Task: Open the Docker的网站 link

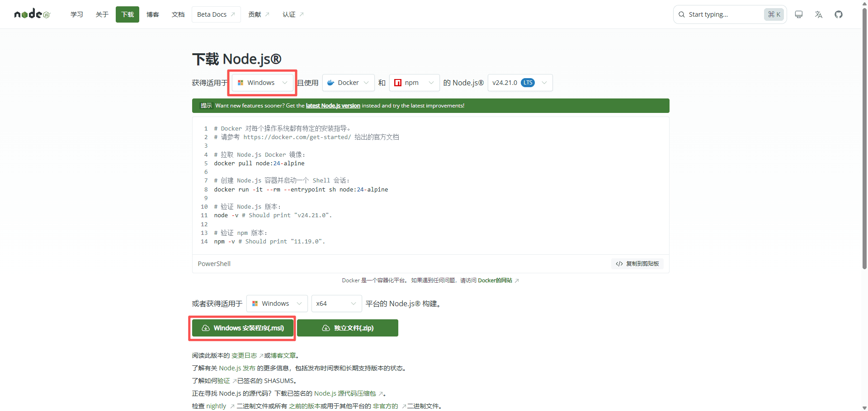Action: click(x=495, y=280)
